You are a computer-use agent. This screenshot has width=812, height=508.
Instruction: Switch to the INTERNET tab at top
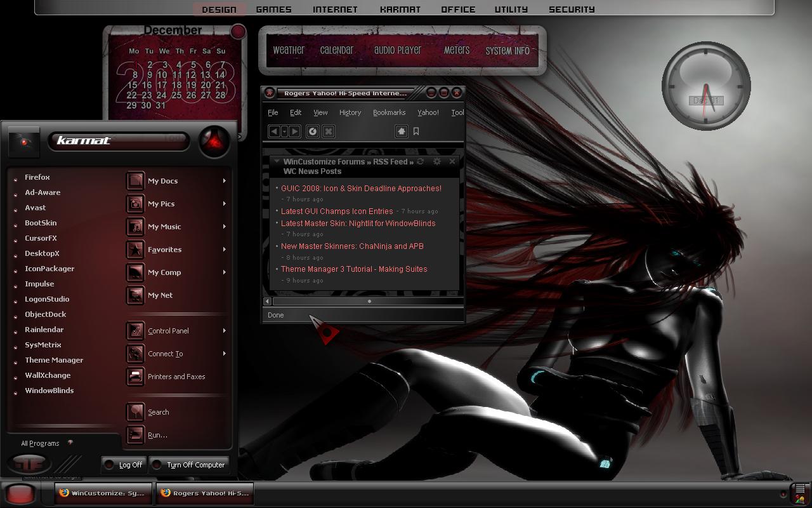pos(335,10)
